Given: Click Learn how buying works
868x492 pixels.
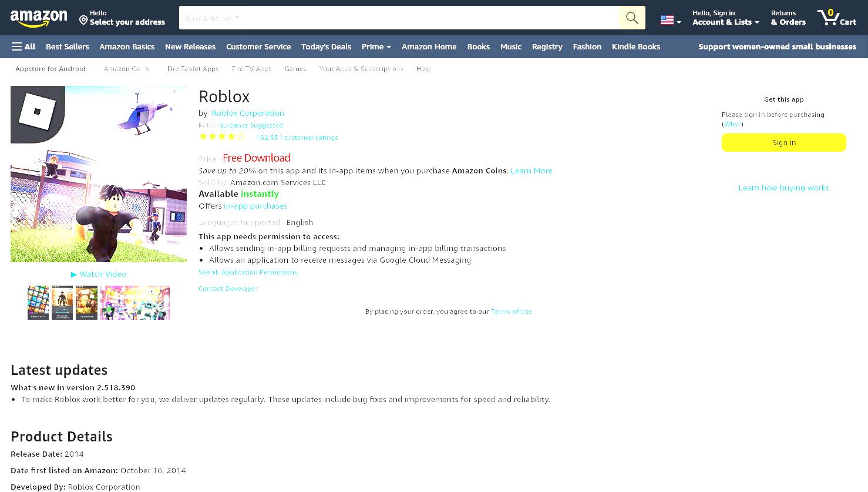Looking at the screenshot, I should [784, 188].
